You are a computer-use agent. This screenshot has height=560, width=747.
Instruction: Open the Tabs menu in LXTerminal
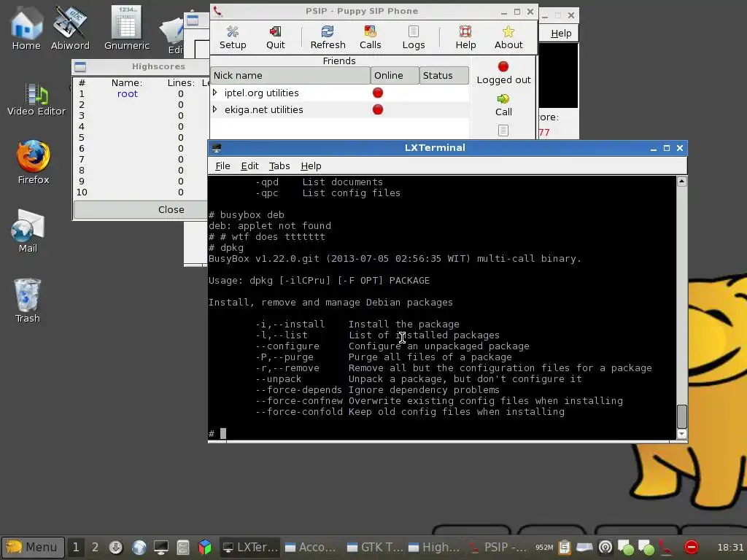[279, 166]
